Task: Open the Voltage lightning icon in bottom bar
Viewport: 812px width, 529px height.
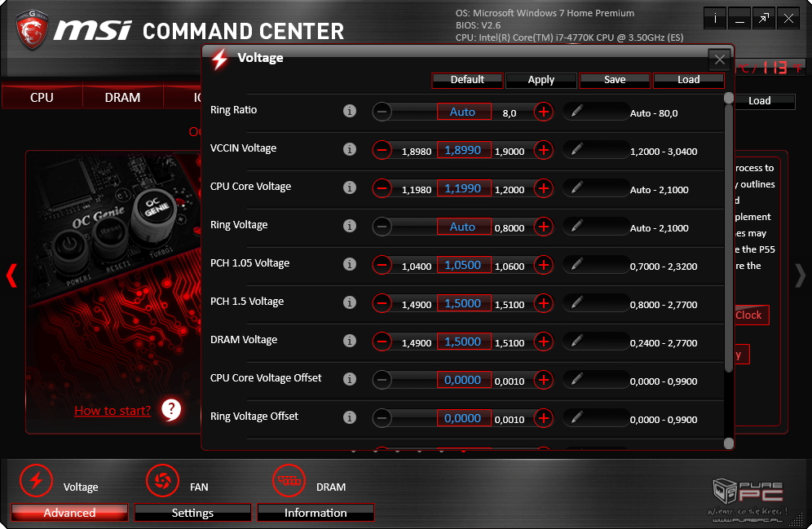Action: point(36,480)
